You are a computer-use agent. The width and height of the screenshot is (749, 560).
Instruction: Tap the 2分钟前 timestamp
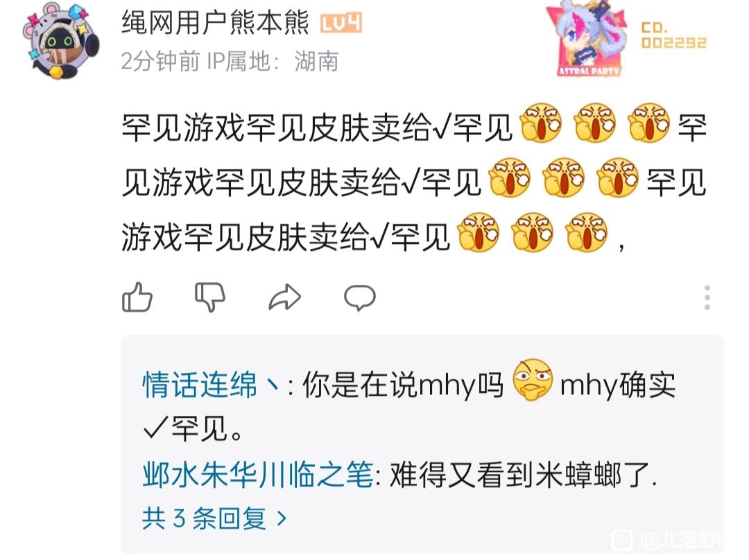[160, 61]
